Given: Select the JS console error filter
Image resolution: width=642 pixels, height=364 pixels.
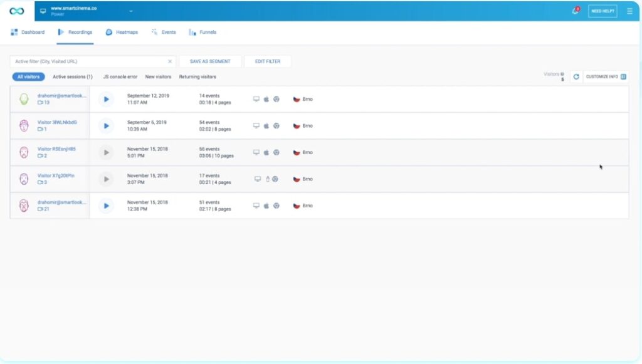Looking at the screenshot, I should tap(120, 77).
